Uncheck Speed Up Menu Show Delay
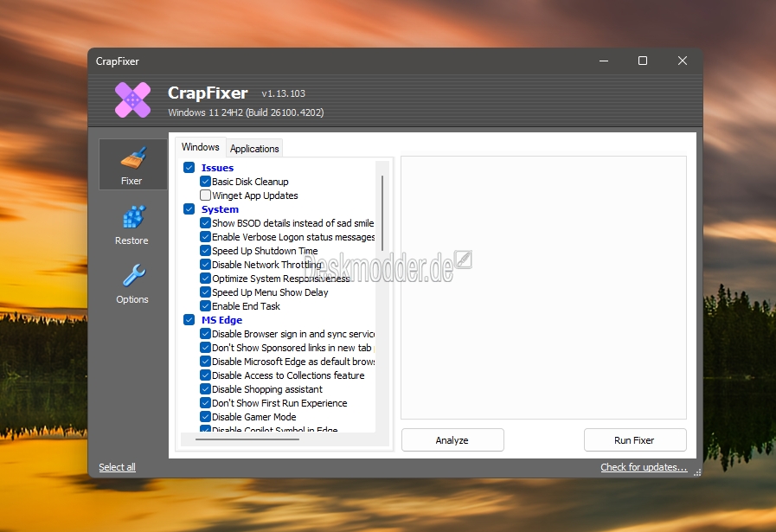The image size is (776, 532). (205, 292)
